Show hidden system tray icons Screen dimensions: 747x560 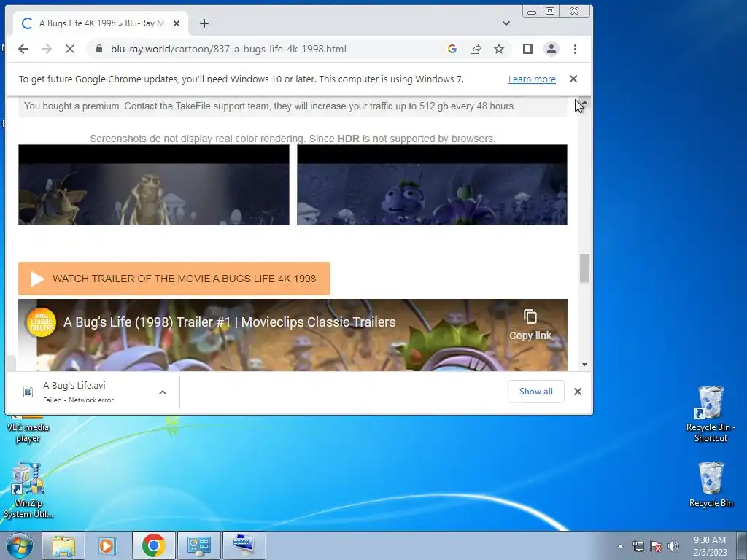tap(620, 546)
